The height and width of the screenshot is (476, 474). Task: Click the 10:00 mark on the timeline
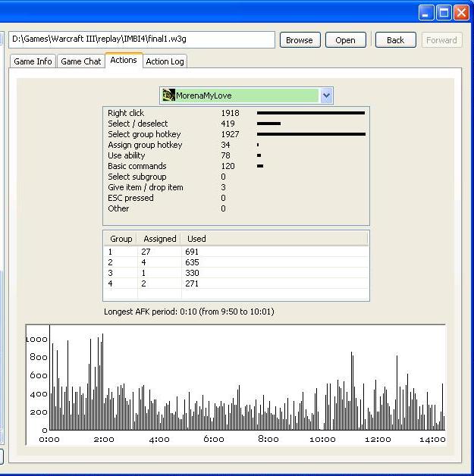click(323, 439)
